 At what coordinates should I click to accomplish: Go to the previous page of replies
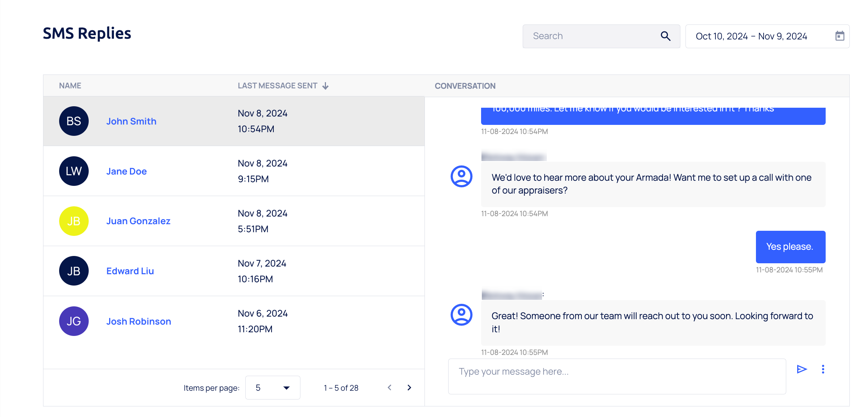click(389, 387)
